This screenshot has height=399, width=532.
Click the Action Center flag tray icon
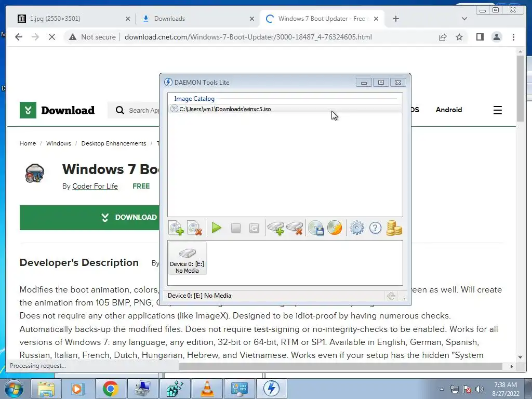[467, 389]
